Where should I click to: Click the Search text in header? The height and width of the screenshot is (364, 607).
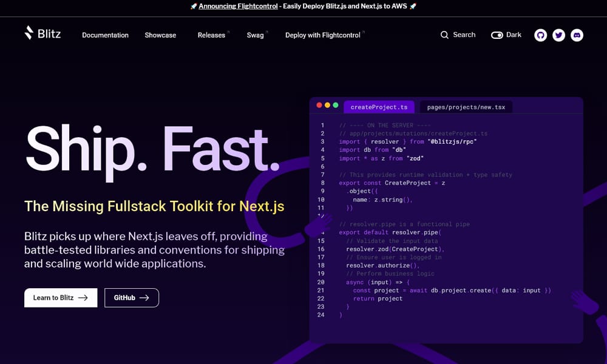[x=464, y=35]
